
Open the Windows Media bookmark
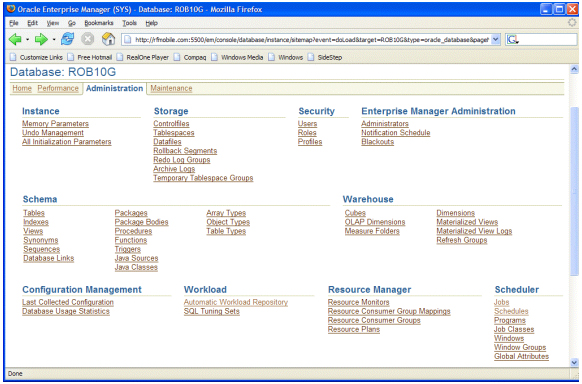coord(238,57)
